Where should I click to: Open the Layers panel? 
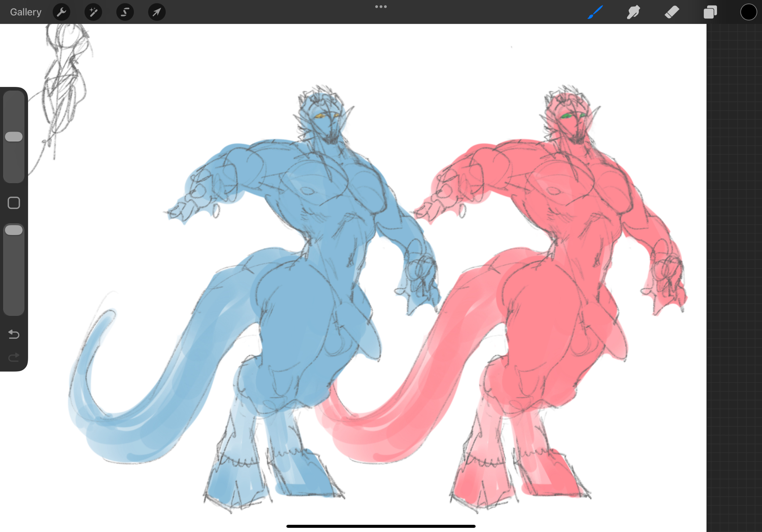[710, 12]
